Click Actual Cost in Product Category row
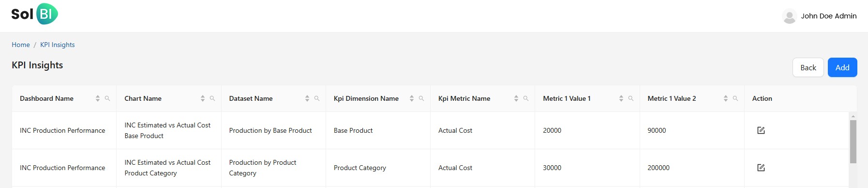This screenshot has height=188, width=868. click(x=455, y=168)
